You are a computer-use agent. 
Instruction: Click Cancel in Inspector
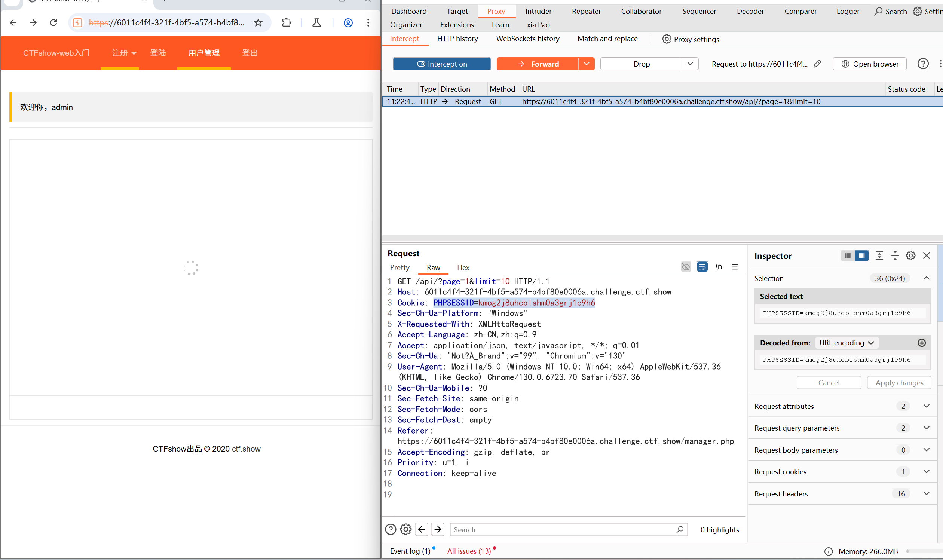(x=829, y=383)
